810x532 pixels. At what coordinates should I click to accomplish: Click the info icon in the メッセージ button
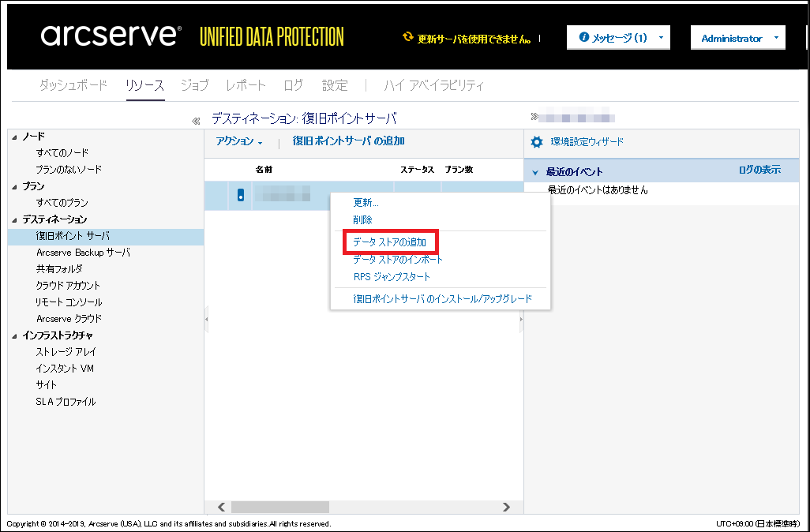pyautogui.click(x=583, y=37)
